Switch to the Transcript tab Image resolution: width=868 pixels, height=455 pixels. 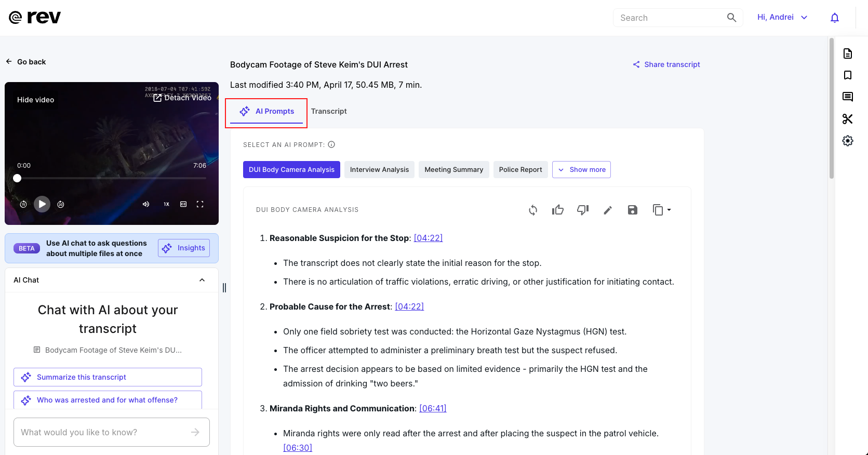point(329,111)
